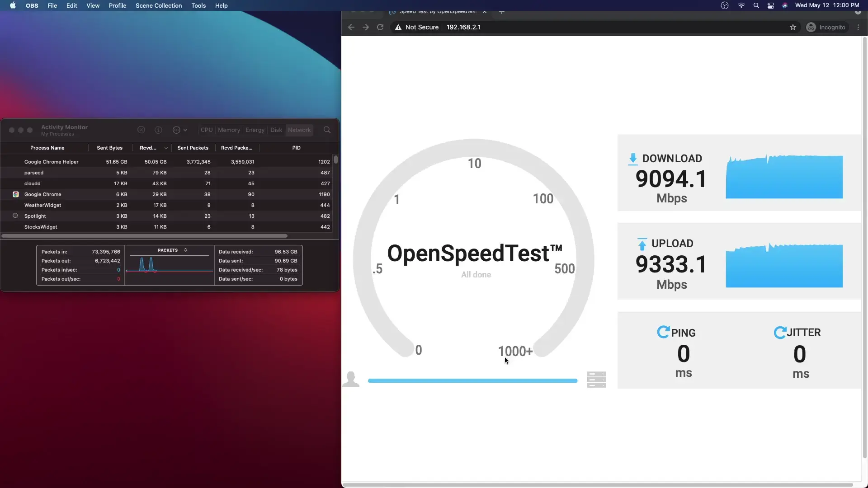
Task: Switch to the Energy tab
Action: [x=255, y=130]
